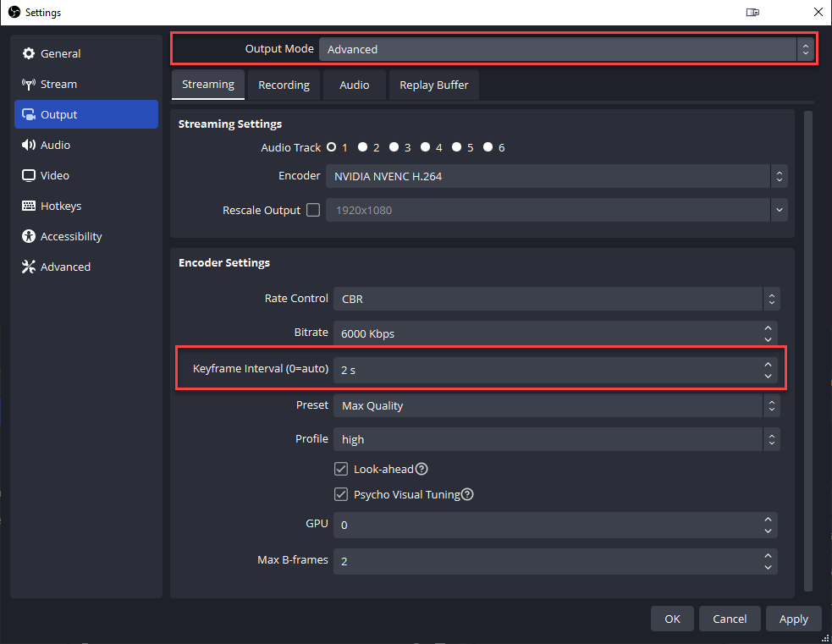The height and width of the screenshot is (644, 832).
Task: Open Stream settings category
Action: point(86,85)
